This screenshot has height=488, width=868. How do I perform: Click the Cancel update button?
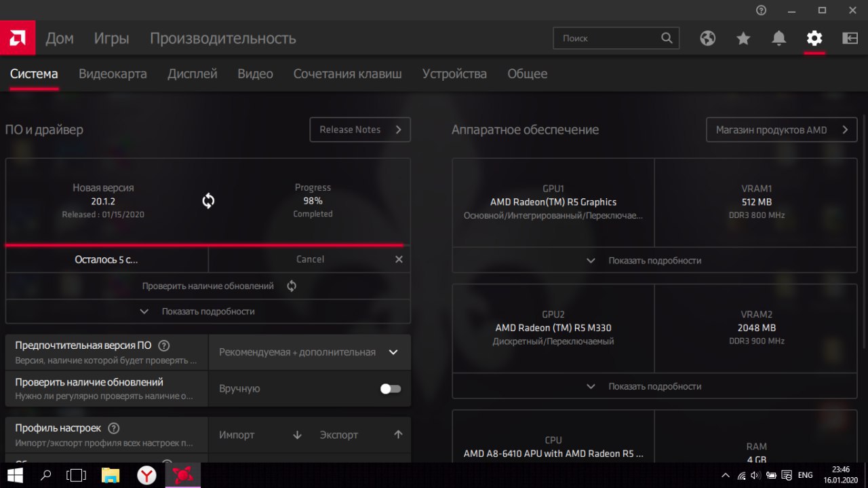pos(309,259)
